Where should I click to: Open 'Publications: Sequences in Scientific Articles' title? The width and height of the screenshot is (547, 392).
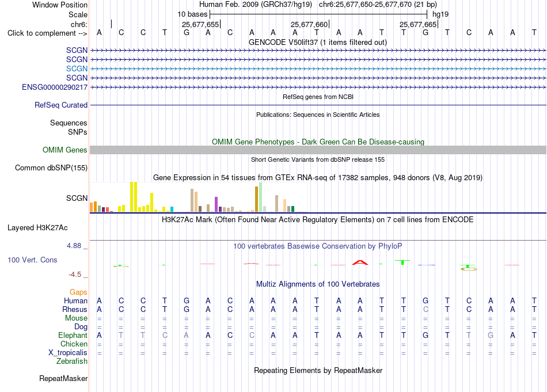318,115
